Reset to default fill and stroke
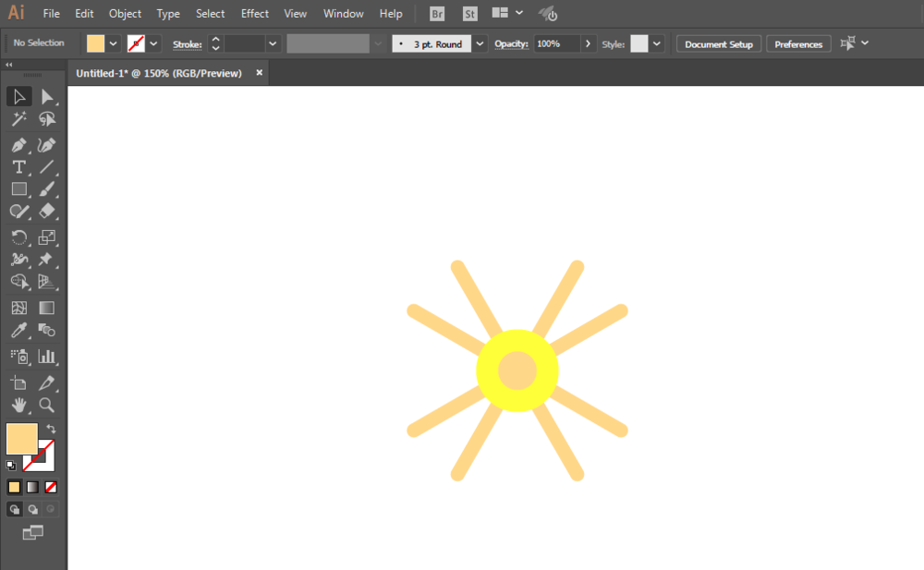This screenshot has height=570, width=924. [x=10, y=466]
